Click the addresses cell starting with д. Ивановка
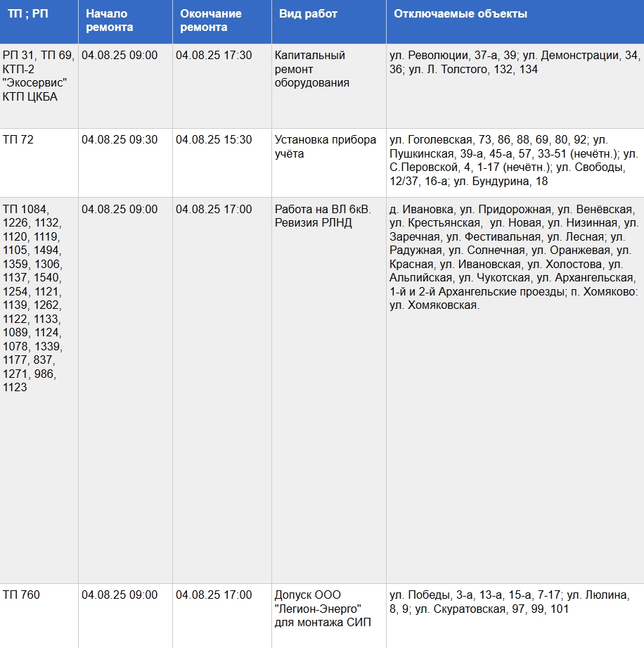 pyautogui.click(x=514, y=258)
